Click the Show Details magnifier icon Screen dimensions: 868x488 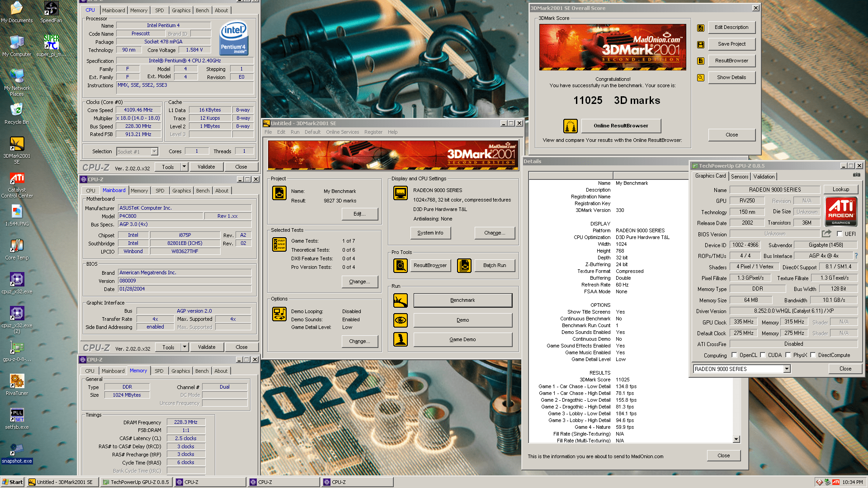(701, 78)
